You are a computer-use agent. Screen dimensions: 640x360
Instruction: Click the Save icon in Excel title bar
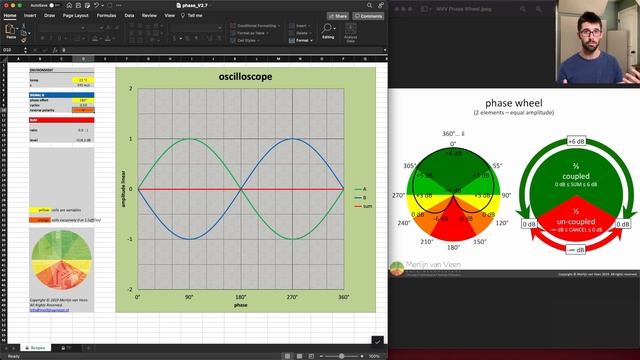click(78, 6)
